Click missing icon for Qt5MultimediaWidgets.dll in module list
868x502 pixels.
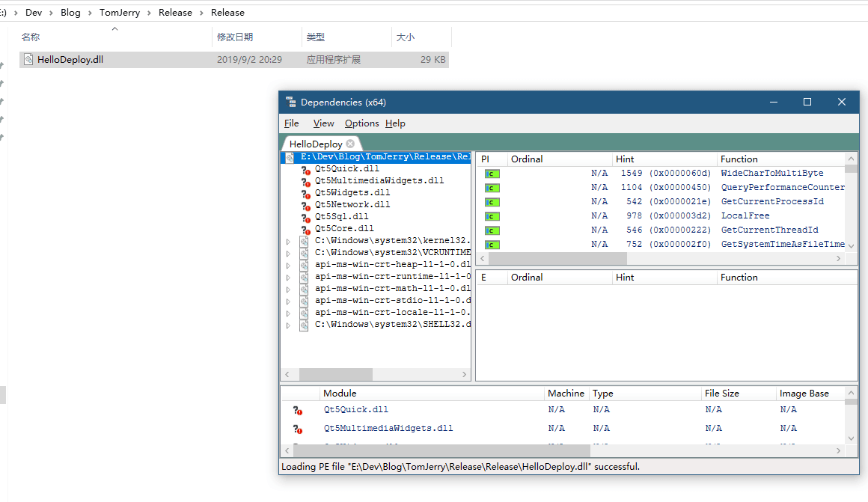[x=298, y=429]
